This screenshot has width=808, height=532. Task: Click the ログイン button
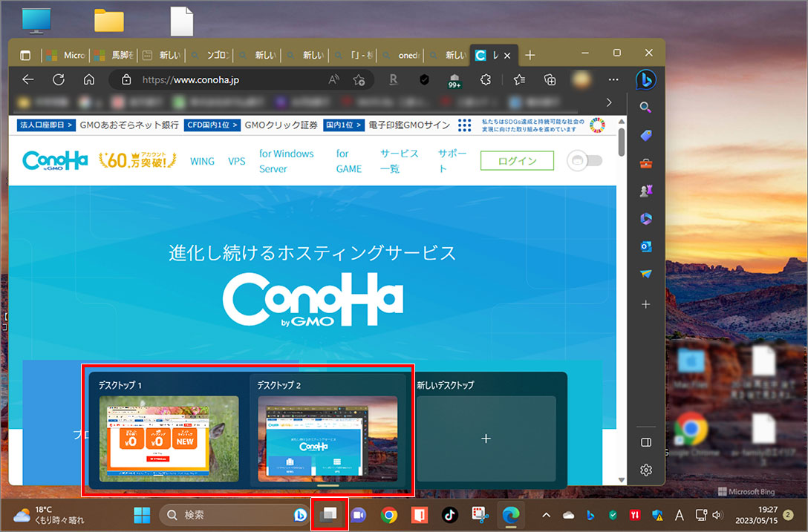point(517,161)
